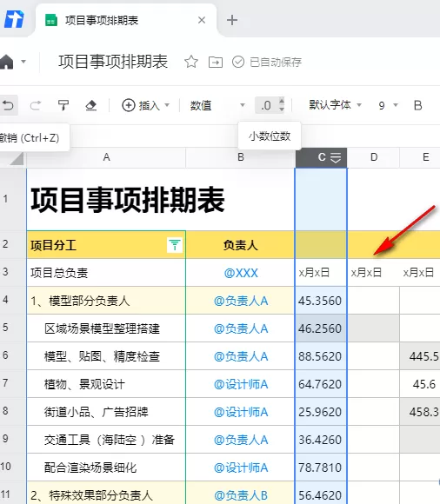
Task: Toggle the filter on 项目分工 header
Action: 175,245
